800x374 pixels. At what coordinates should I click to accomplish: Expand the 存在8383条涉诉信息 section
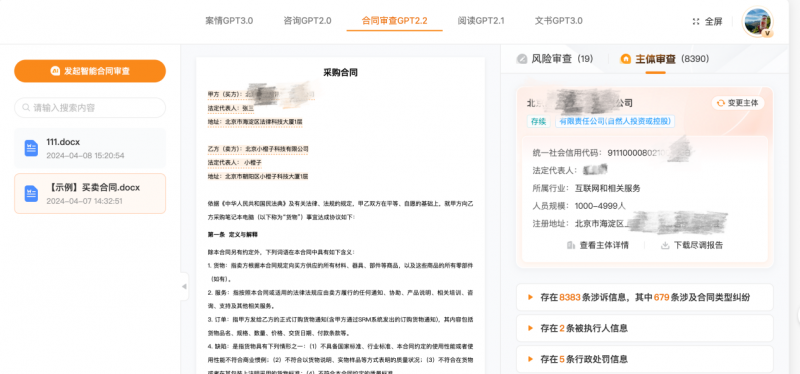tap(645, 297)
